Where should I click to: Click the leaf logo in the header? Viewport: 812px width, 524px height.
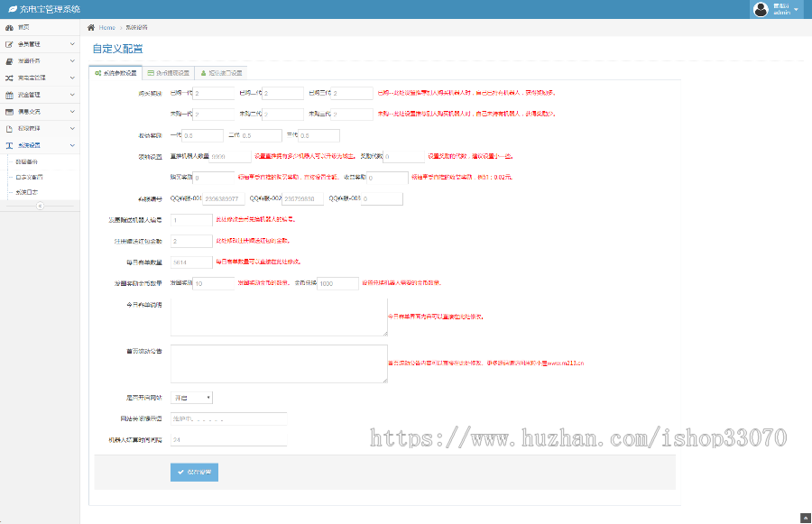point(13,9)
